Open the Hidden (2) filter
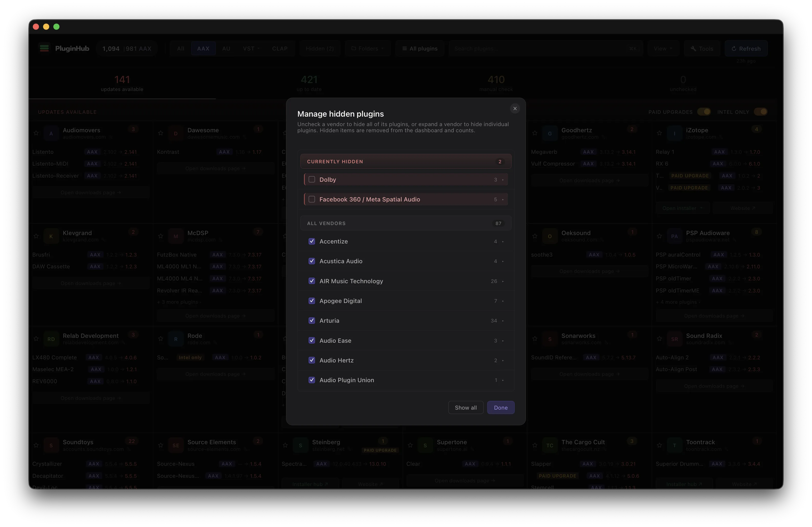This screenshot has width=812, height=527. coord(320,48)
